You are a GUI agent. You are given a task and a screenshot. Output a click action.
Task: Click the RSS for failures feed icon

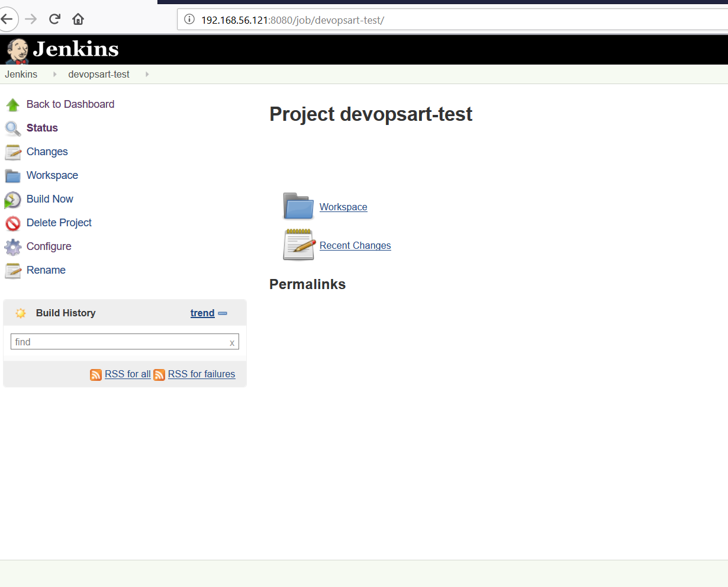[159, 374]
